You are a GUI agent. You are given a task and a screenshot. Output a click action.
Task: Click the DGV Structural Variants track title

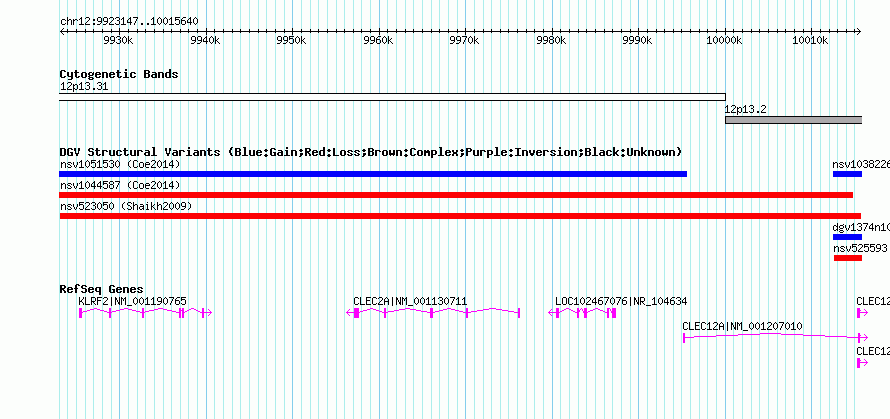pos(371,152)
